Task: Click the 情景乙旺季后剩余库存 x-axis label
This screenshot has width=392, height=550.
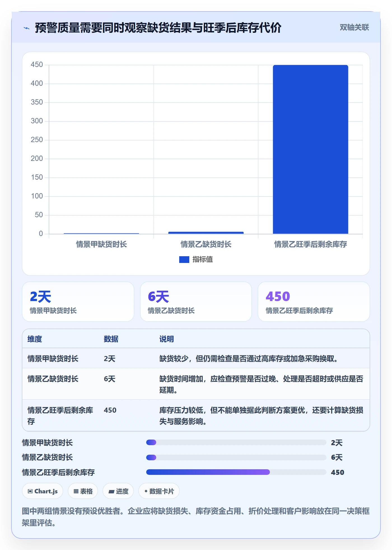Action: pos(311,244)
